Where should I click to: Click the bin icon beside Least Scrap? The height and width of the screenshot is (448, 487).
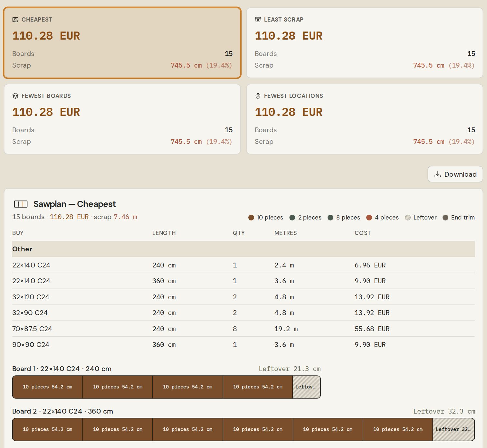pyautogui.click(x=258, y=20)
